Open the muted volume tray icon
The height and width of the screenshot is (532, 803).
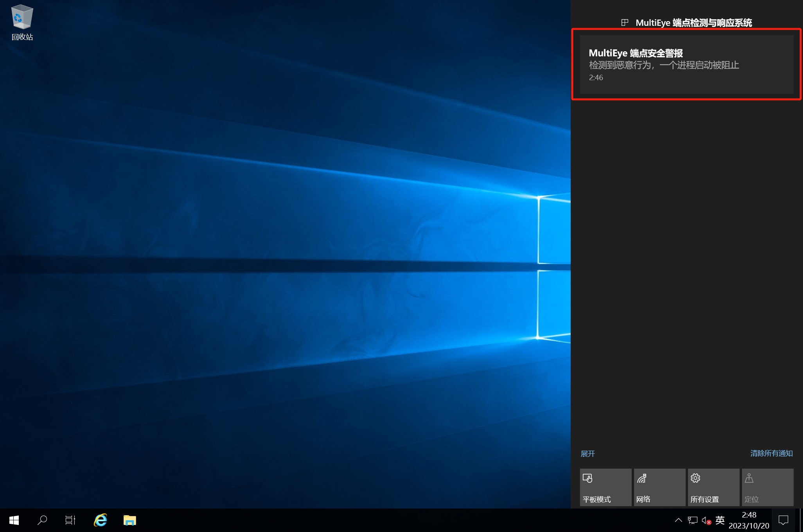(706, 520)
